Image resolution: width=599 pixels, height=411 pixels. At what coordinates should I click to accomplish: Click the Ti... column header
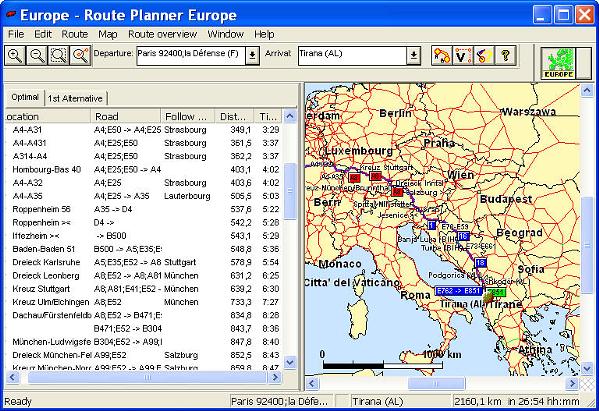(268, 116)
